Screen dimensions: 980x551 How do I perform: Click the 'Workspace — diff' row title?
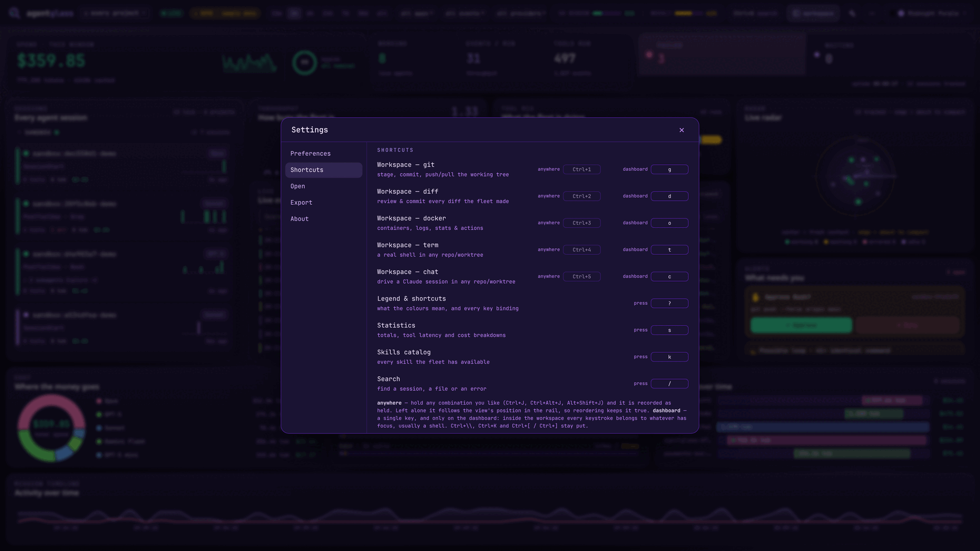click(408, 191)
